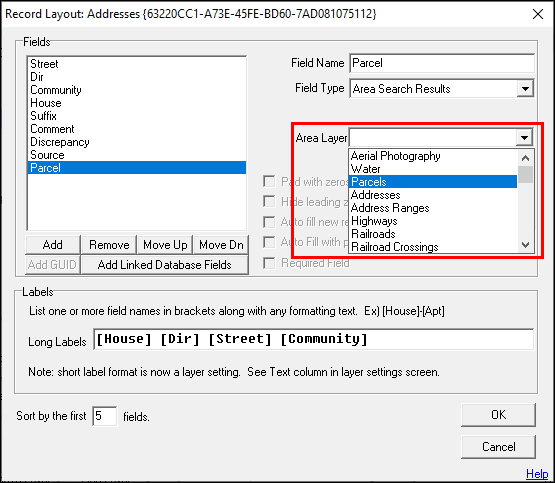Click the Move Dn button
Viewport: 555px width, 483px height.
(x=221, y=245)
